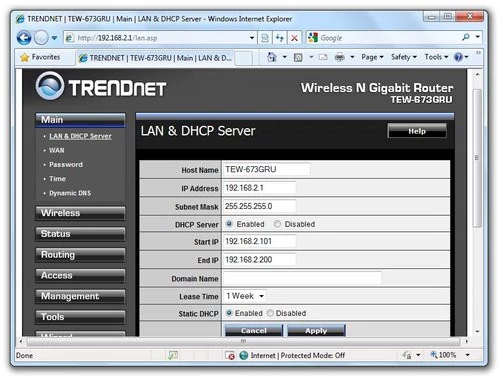This screenshot has width=500, height=377.
Task: Click the Refresh page icon
Action: point(279,38)
